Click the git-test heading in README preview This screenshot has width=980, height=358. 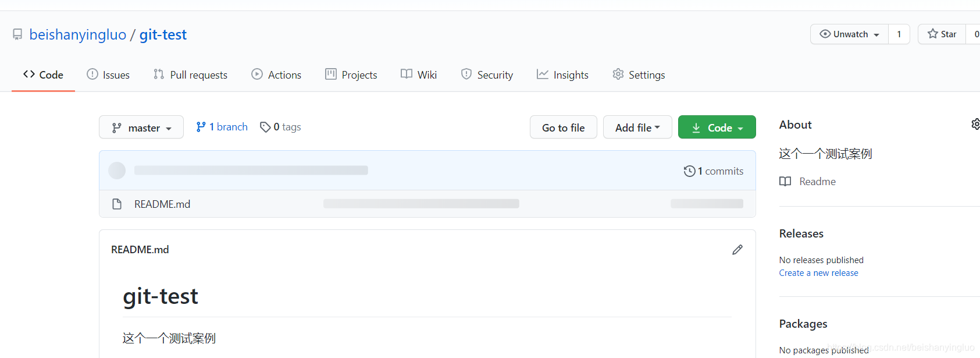point(161,296)
